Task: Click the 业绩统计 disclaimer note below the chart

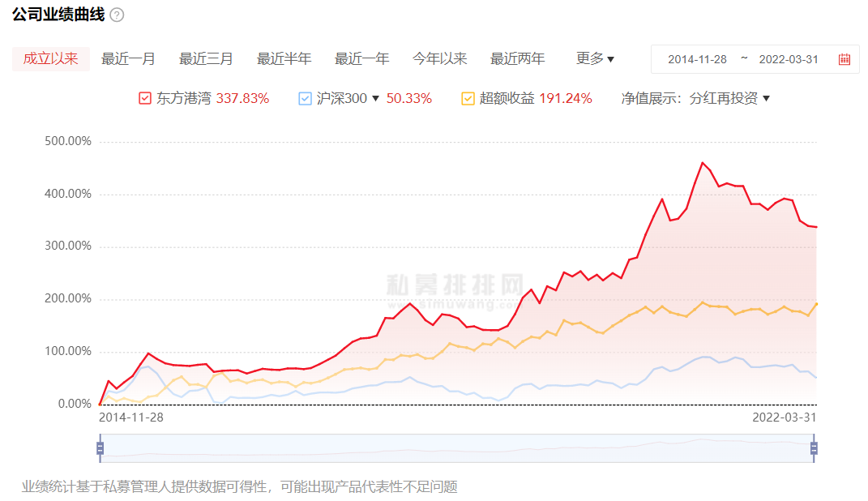Action: click(240, 486)
